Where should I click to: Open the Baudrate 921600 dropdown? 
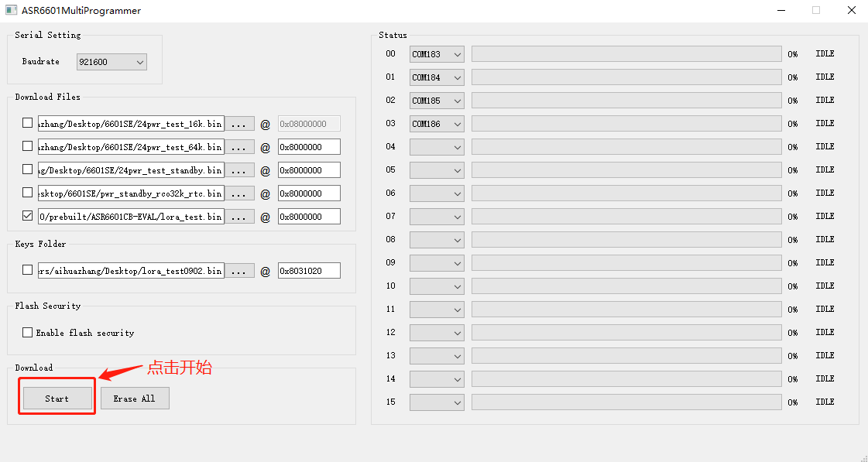pyautogui.click(x=112, y=62)
